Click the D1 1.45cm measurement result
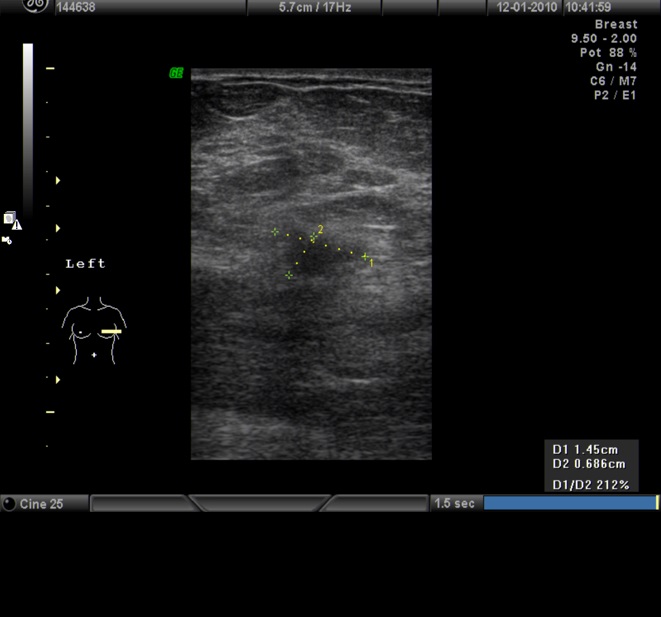The height and width of the screenshot is (617, 661). [589, 450]
